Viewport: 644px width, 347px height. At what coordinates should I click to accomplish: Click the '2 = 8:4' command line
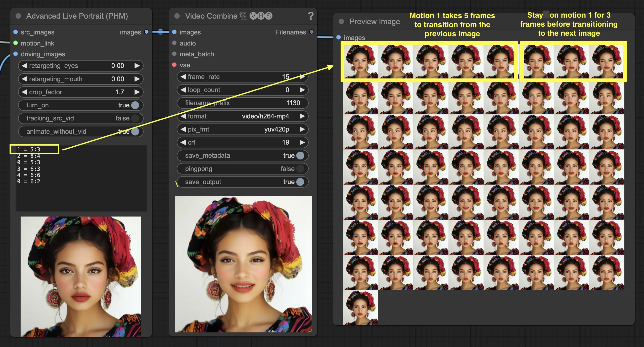coord(29,156)
